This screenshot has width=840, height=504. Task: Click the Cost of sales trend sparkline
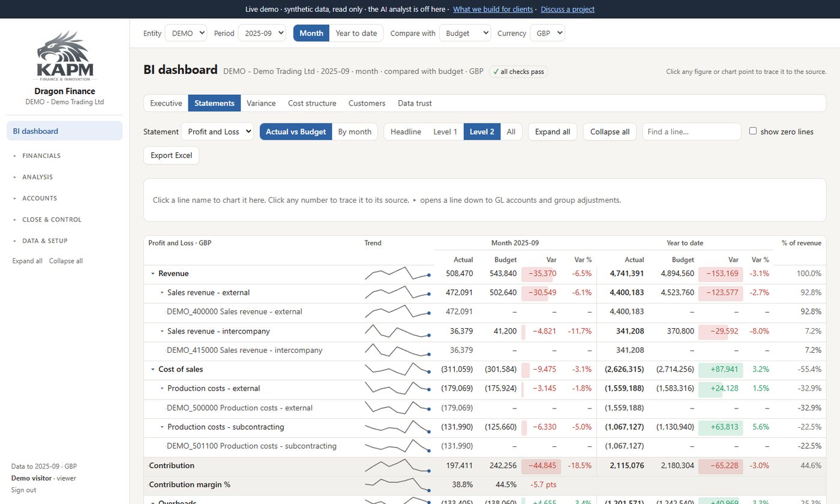pos(397,369)
